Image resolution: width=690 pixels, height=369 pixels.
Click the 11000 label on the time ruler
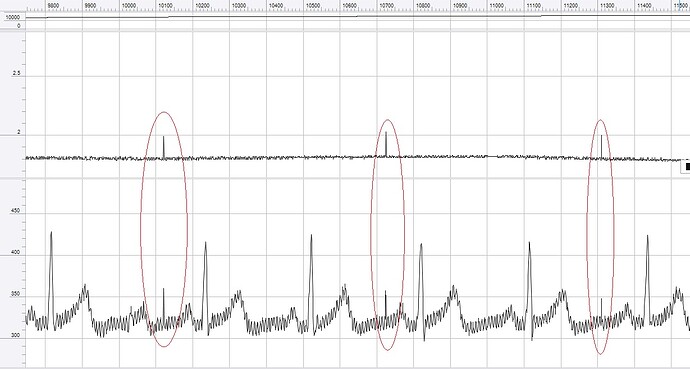[x=497, y=5]
